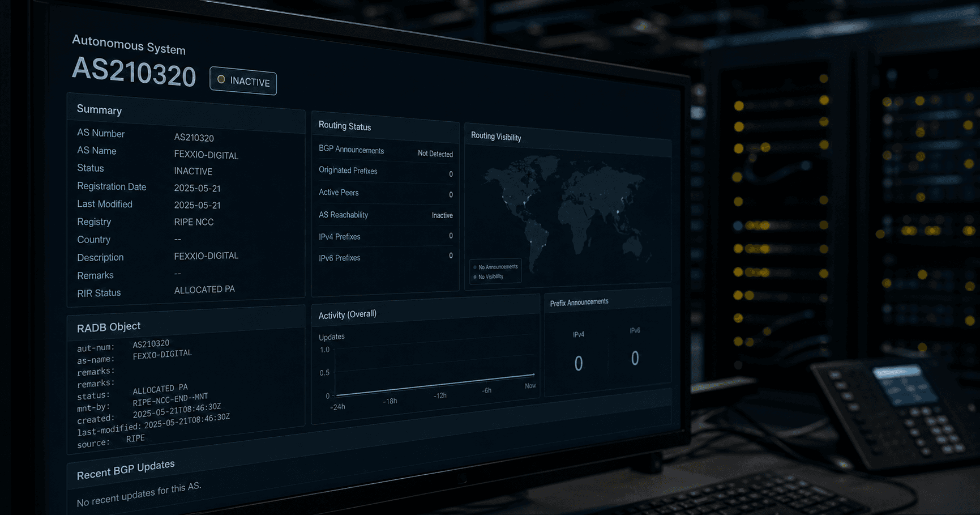Select the AS210320 value in the AS Number row

pos(194,138)
